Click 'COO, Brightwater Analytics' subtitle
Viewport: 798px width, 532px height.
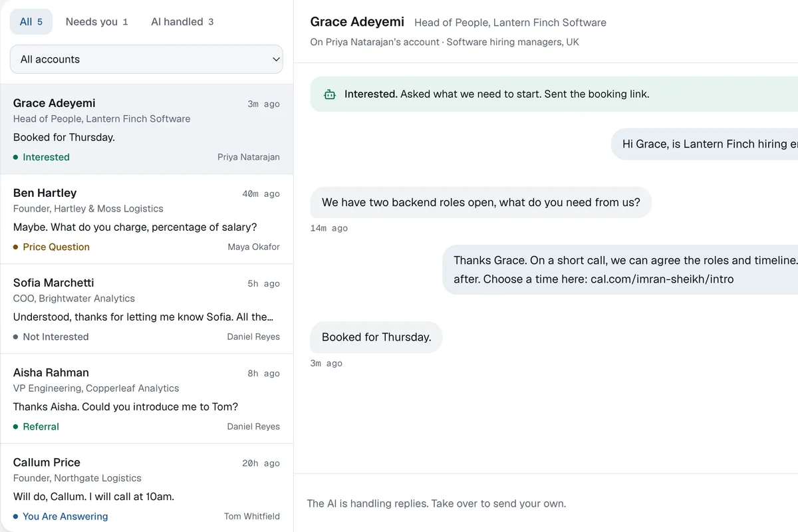(74, 299)
